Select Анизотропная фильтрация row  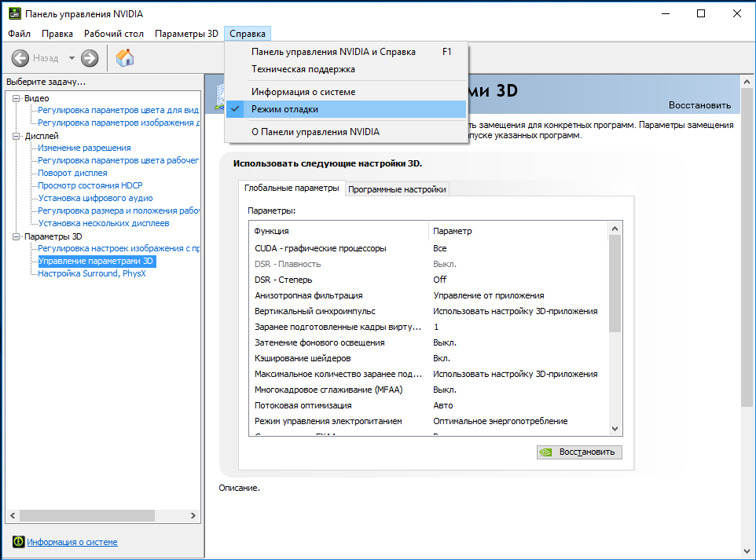pos(428,296)
